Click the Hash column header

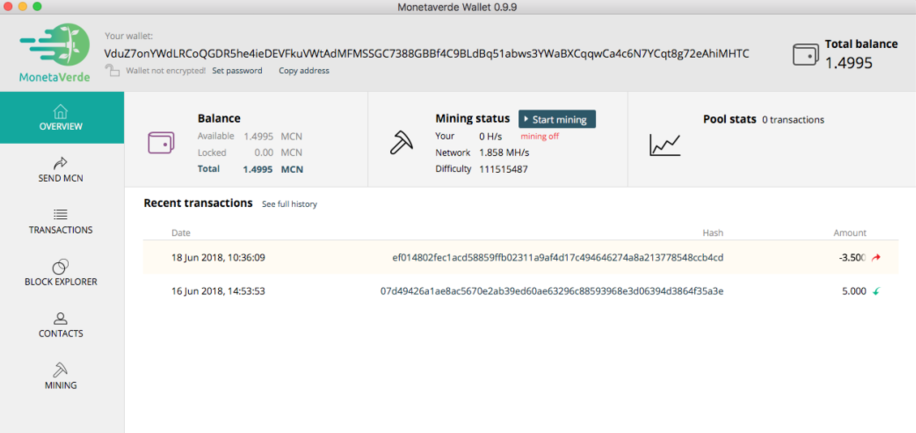713,233
